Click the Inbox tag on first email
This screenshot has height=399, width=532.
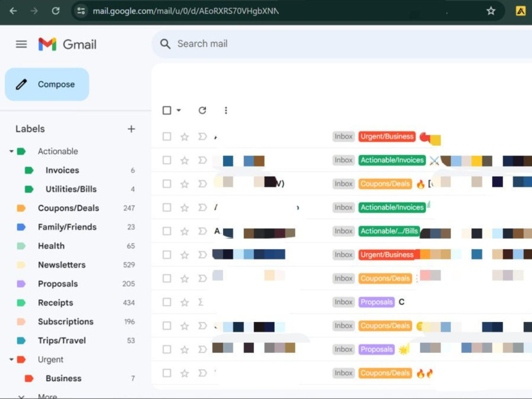(x=343, y=136)
